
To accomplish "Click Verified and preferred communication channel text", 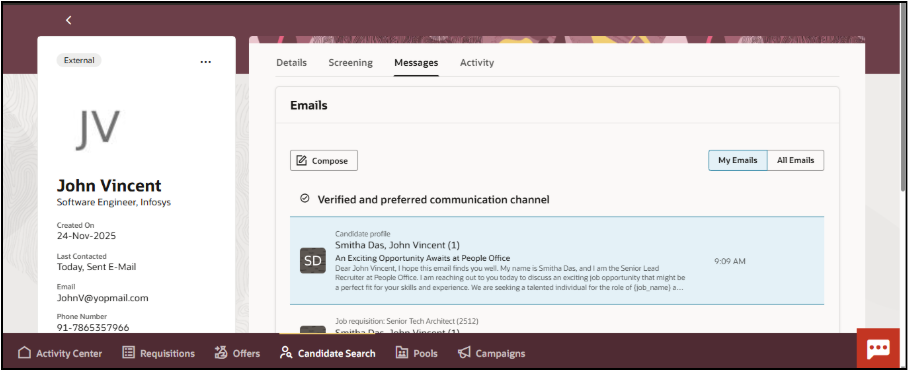I will pyautogui.click(x=433, y=199).
